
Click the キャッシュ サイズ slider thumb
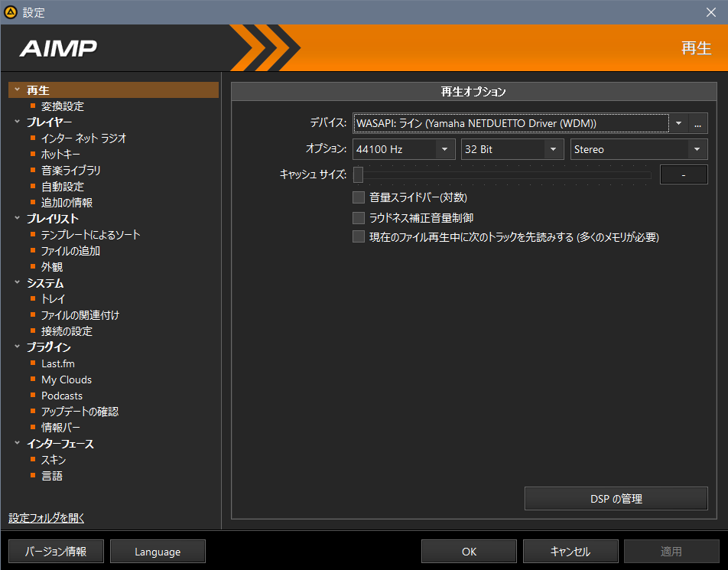coord(358,174)
